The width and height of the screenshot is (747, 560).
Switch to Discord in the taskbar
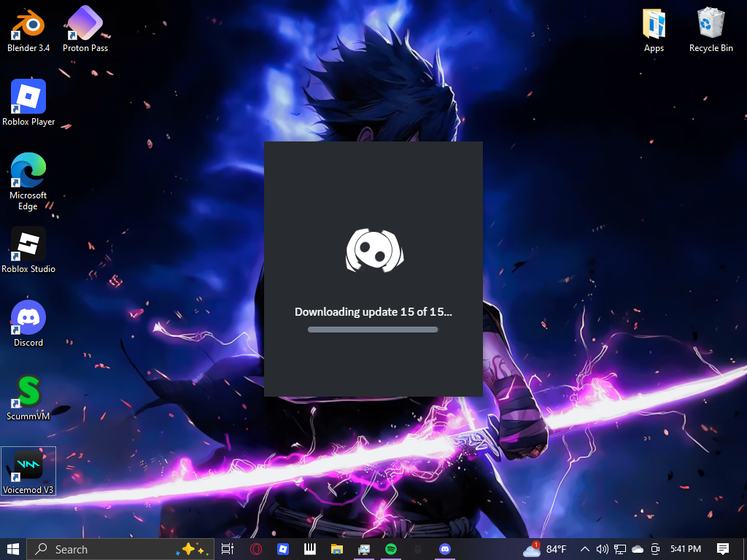[x=445, y=549]
